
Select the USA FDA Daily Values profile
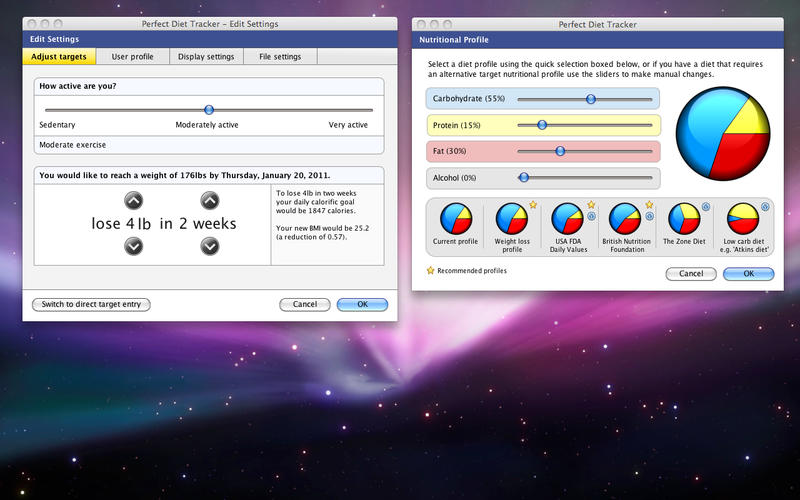pyautogui.click(x=568, y=218)
